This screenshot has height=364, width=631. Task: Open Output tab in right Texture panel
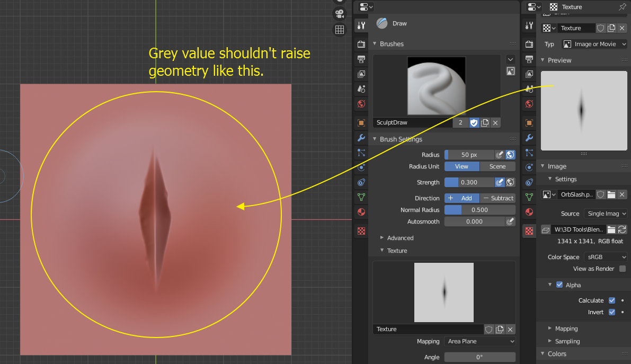click(x=529, y=59)
